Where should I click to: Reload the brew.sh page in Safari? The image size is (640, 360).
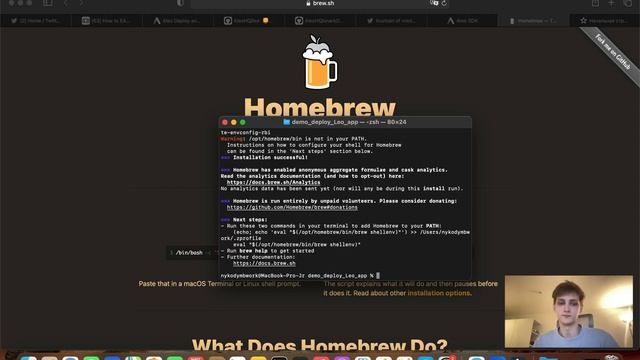[444, 3]
